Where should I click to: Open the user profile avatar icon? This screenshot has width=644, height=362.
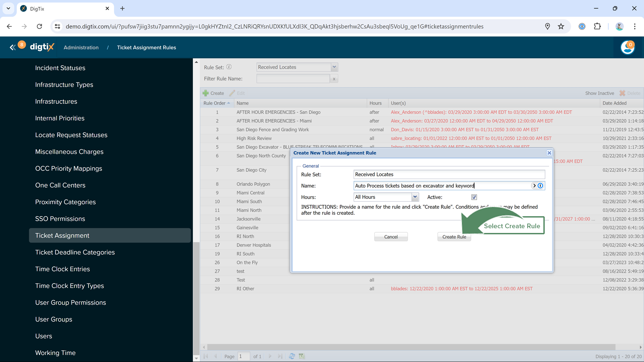627,48
